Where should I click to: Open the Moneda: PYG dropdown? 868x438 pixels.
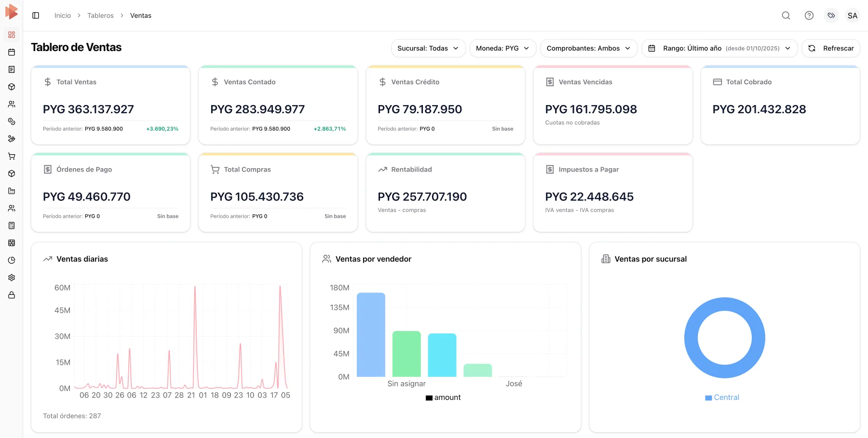click(503, 48)
